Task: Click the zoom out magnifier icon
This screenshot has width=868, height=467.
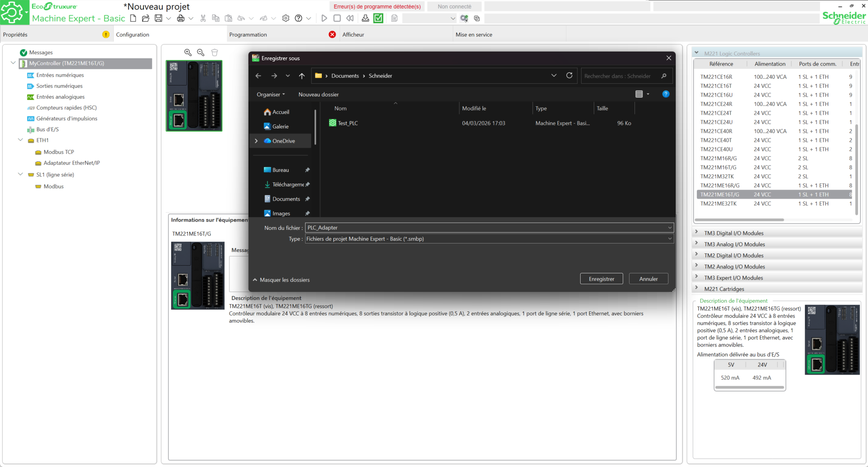Action: (x=201, y=52)
